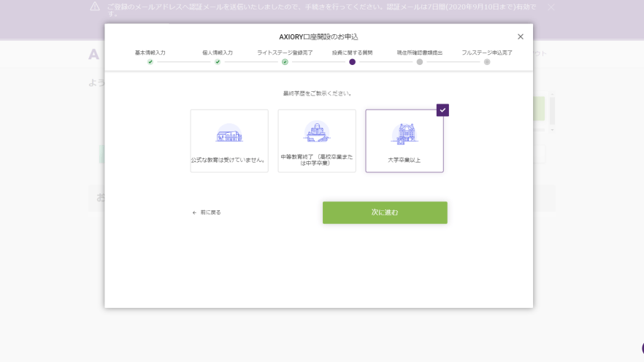Image resolution: width=644 pixels, height=362 pixels.
Task: Click the grey dot under 現住所確認書類提出
Action: coord(420,62)
